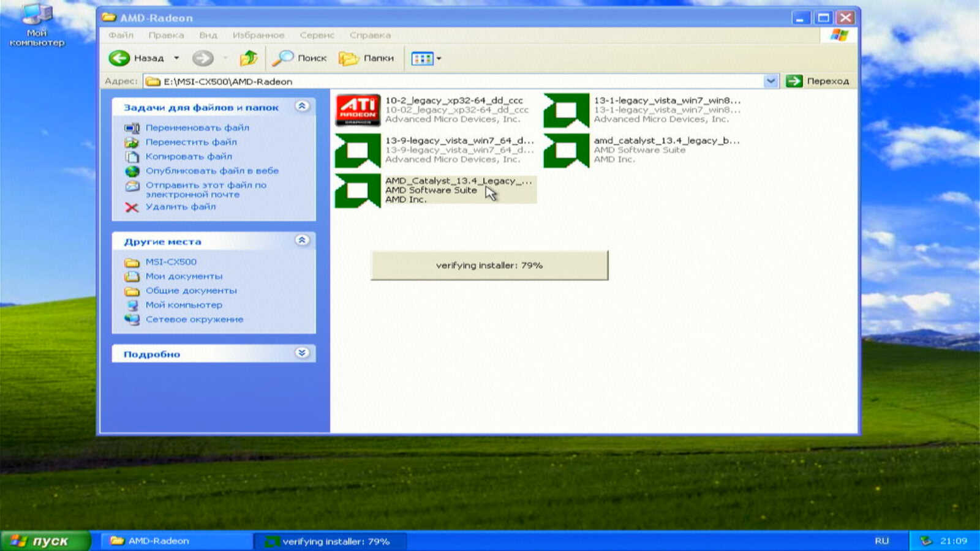The image size is (980, 551).
Task: Click the system tray network icon
Action: (x=925, y=541)
